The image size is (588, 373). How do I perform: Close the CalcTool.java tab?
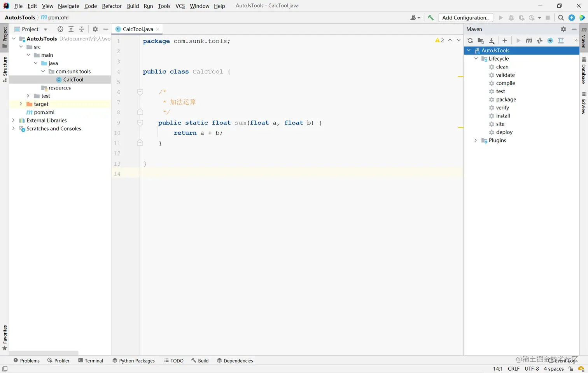[157, 29]
